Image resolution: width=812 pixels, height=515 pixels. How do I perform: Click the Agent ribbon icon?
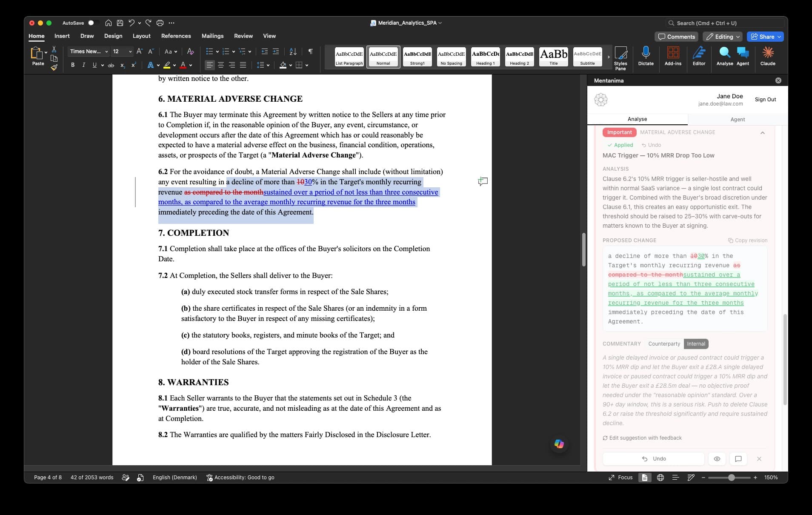743,56
